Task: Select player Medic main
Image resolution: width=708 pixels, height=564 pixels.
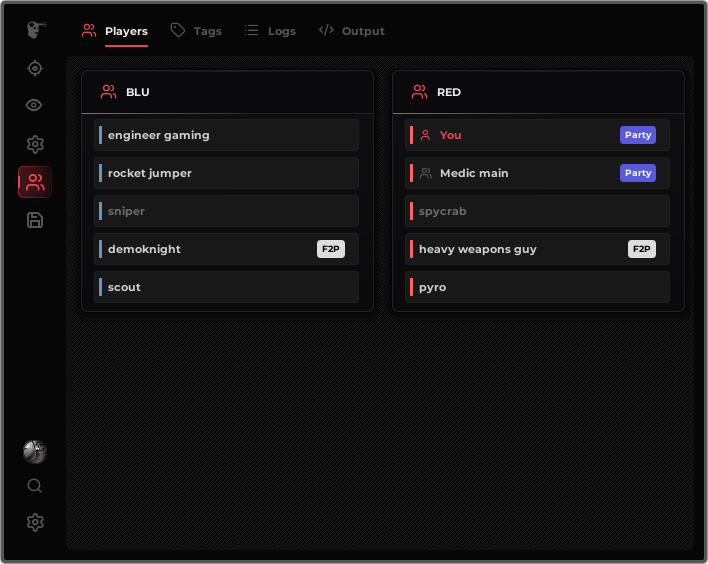Action: pos(537,173)
